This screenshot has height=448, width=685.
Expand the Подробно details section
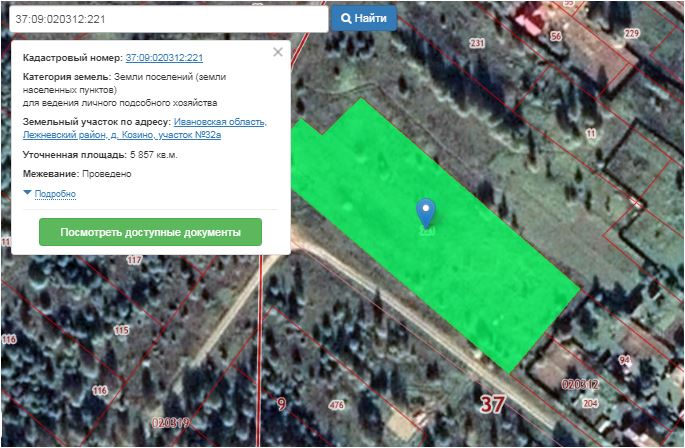coord(55,193)
